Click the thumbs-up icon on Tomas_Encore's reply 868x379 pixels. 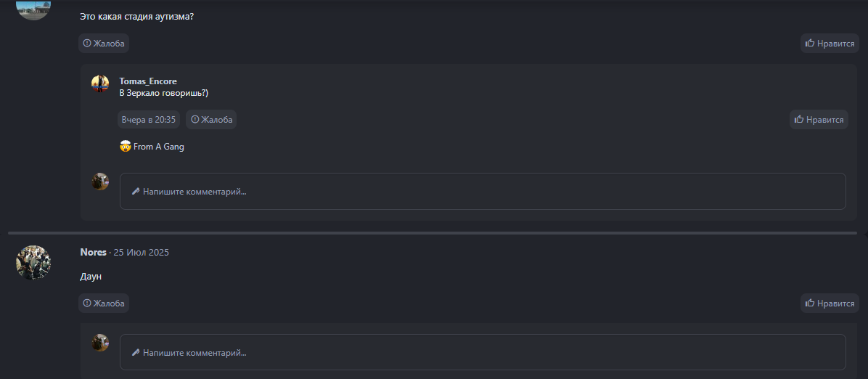click(799, 120)
